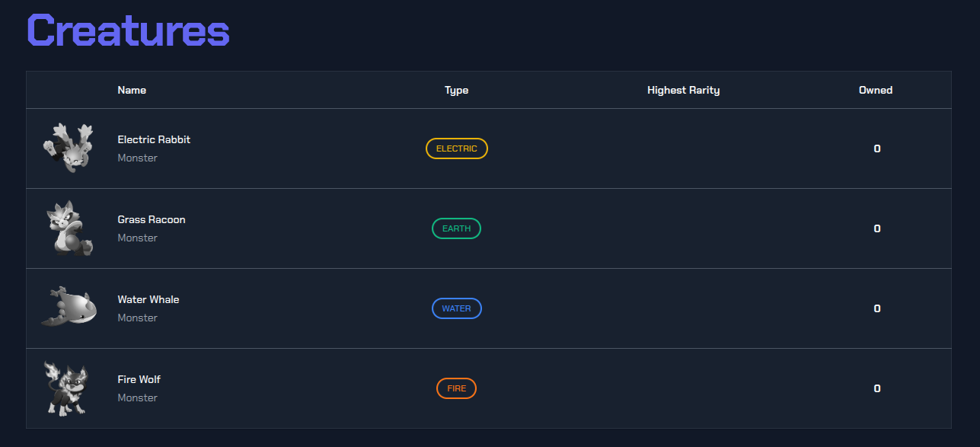Click the Highest Rarity column header
This screenshot has height=447, width=980.
[x=683, y=90]
